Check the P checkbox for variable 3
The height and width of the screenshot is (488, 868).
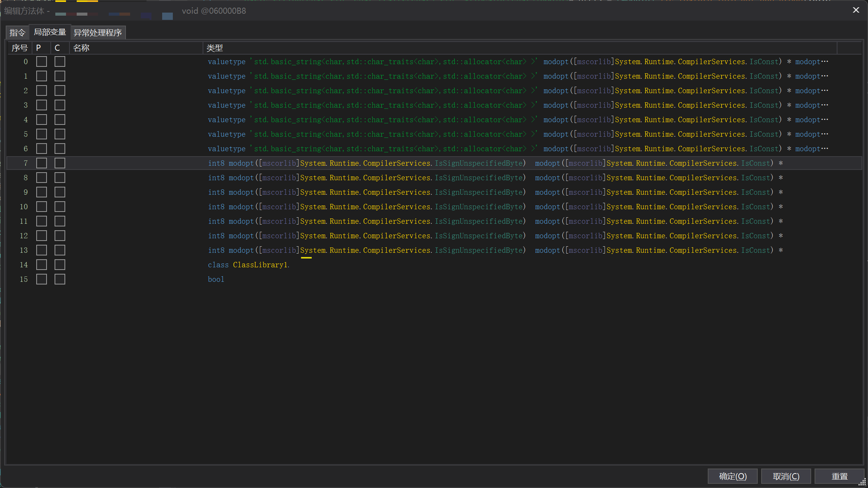41,105
